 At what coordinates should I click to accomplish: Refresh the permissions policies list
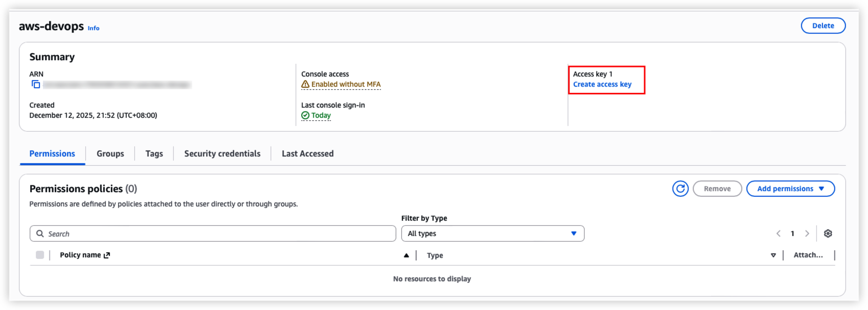(x=680, y=189)
